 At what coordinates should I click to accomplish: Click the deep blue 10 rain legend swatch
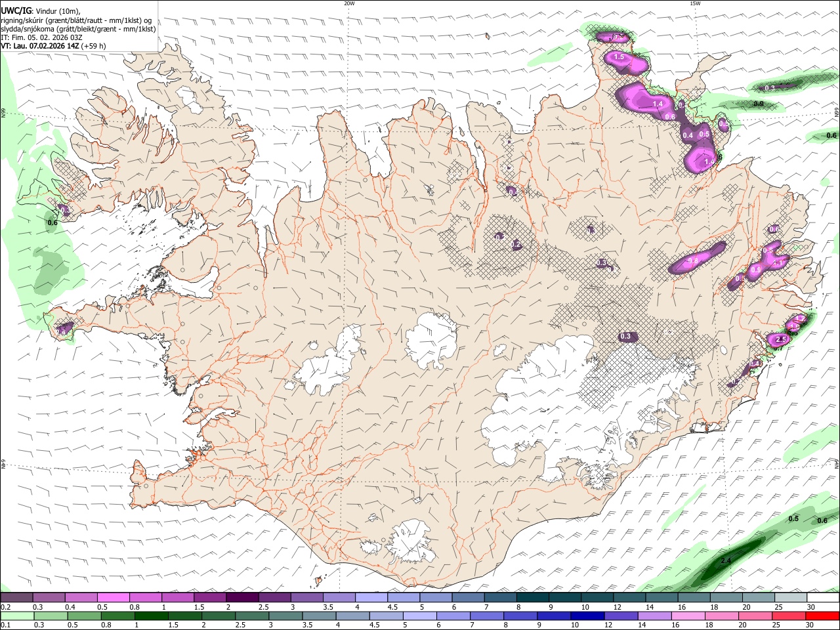coord(589,616)
